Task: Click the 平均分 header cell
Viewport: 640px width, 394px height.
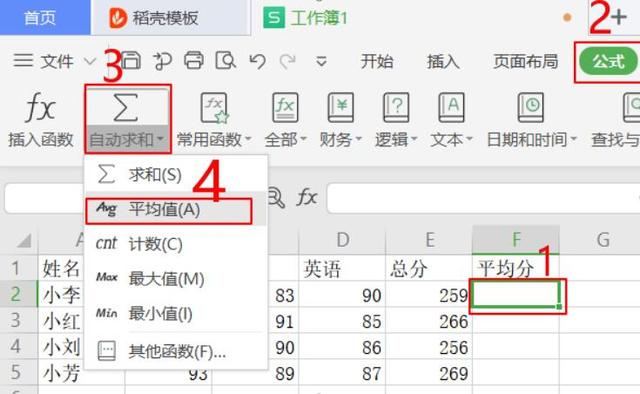Action: [x=516, y=269]
